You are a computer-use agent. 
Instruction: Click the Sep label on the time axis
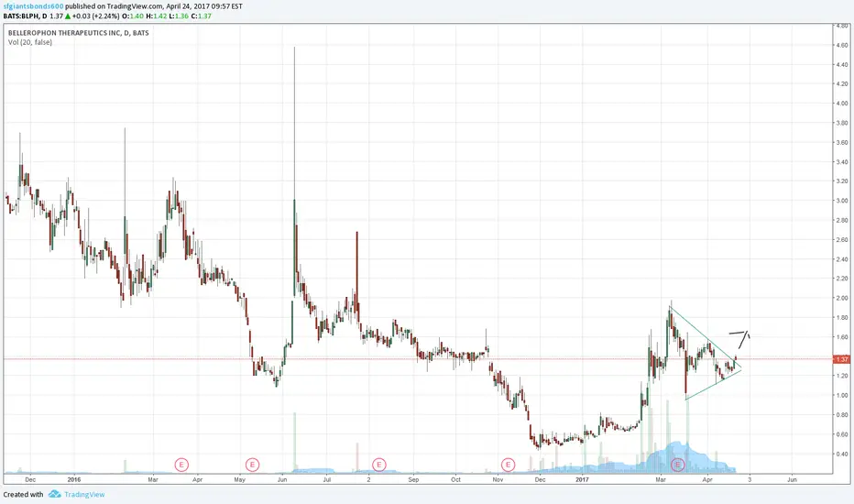[413, 480]
